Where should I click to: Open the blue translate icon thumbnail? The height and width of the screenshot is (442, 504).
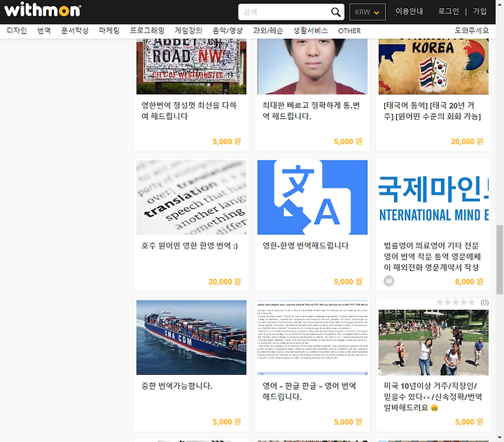pyautogui.click(x=312, y=198)
